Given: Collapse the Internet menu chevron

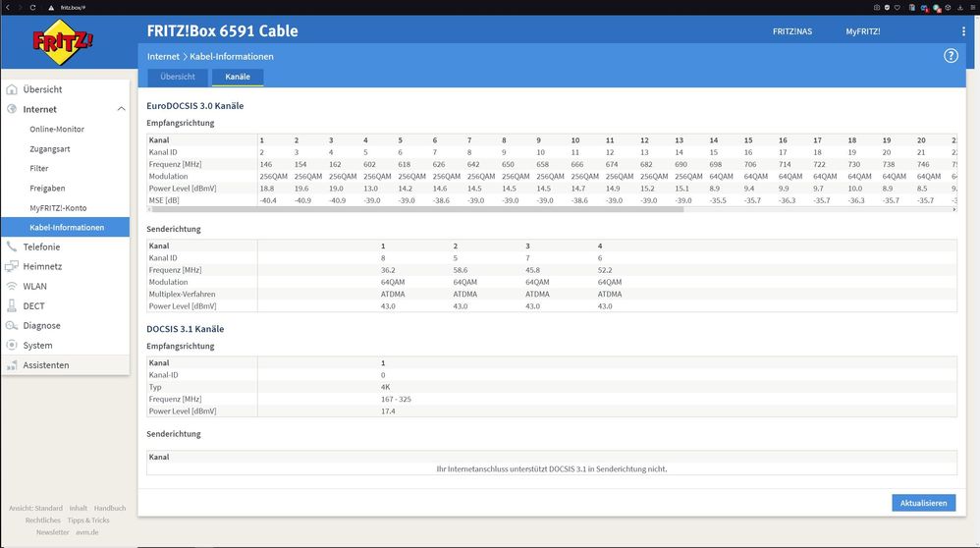Looking at the screenshot, I should (121, 109).
